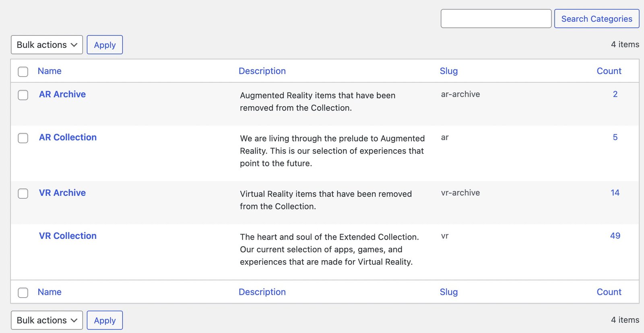Mark the VR Archive checkbox
This screenshot has height=333, width=644.
[x=23, y=193]
